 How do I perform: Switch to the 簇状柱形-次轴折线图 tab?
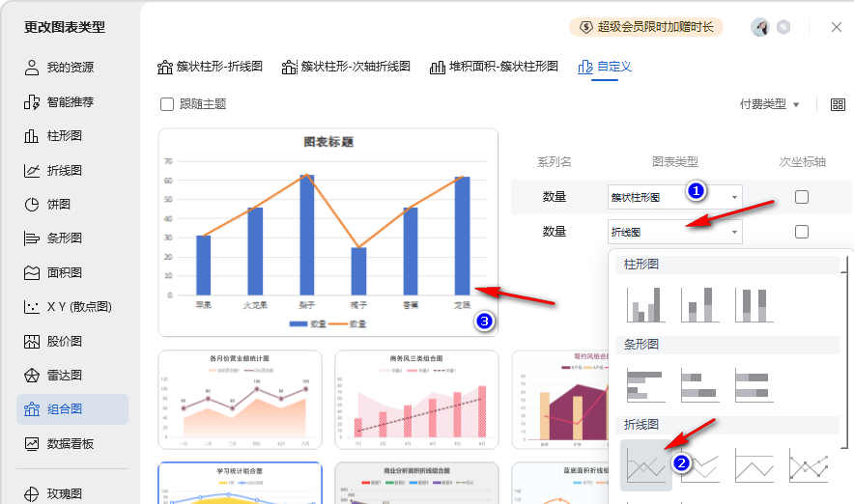coord(347,67)
